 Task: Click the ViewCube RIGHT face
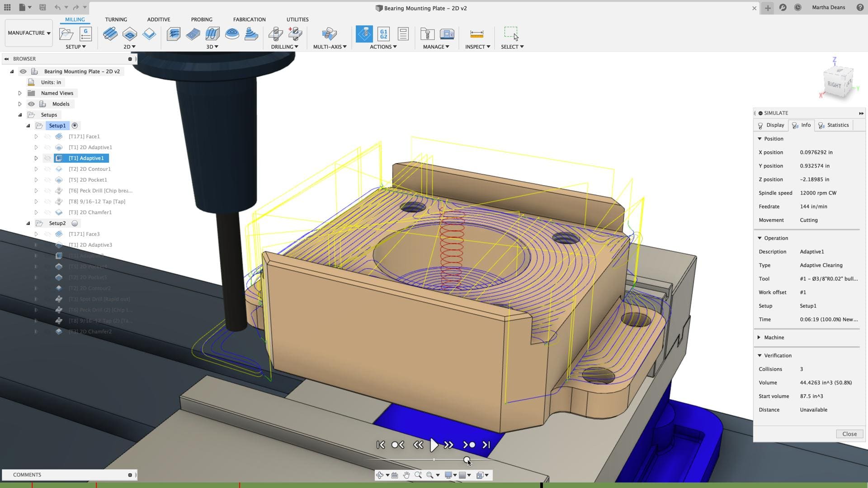pos(835,84)
